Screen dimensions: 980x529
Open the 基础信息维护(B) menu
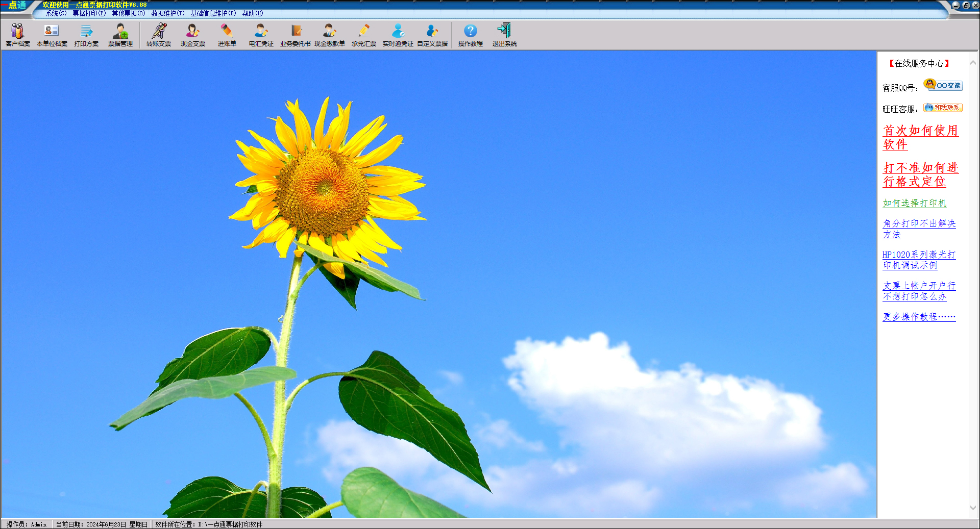pyautogui.click(x=213, y=13)
